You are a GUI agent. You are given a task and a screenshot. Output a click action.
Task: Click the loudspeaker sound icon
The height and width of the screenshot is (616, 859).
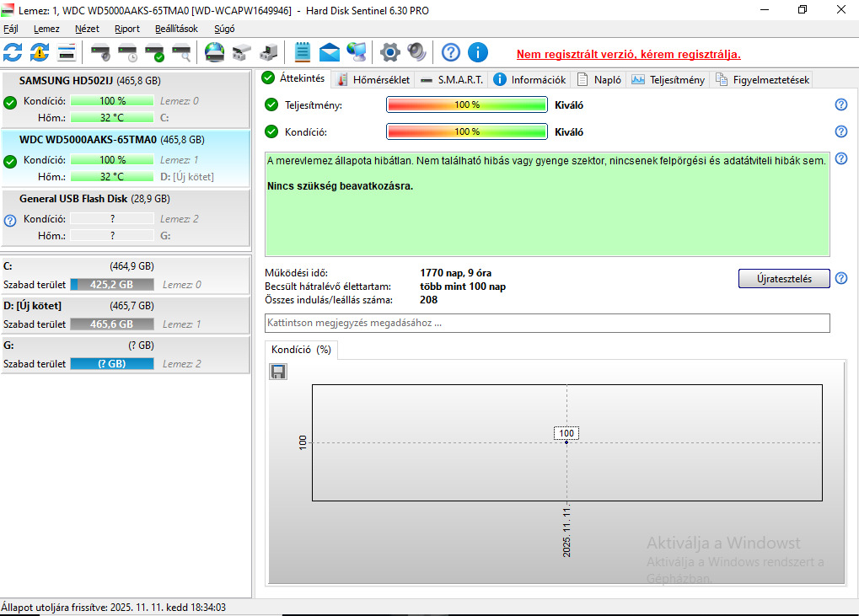(x=416, y=52)
